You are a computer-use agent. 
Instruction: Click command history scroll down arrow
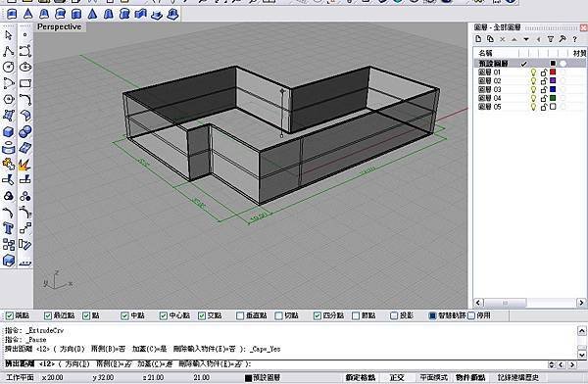pos(581,354)
